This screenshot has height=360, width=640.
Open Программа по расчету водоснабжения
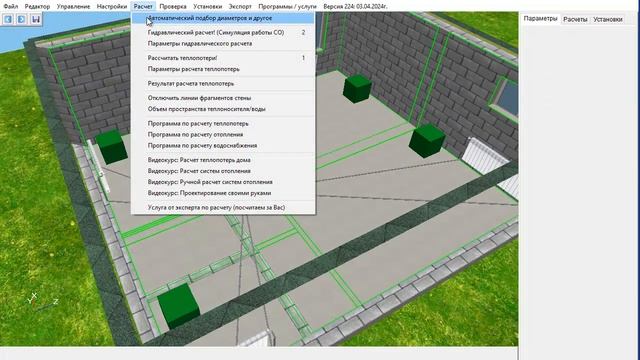coord(223,145)
